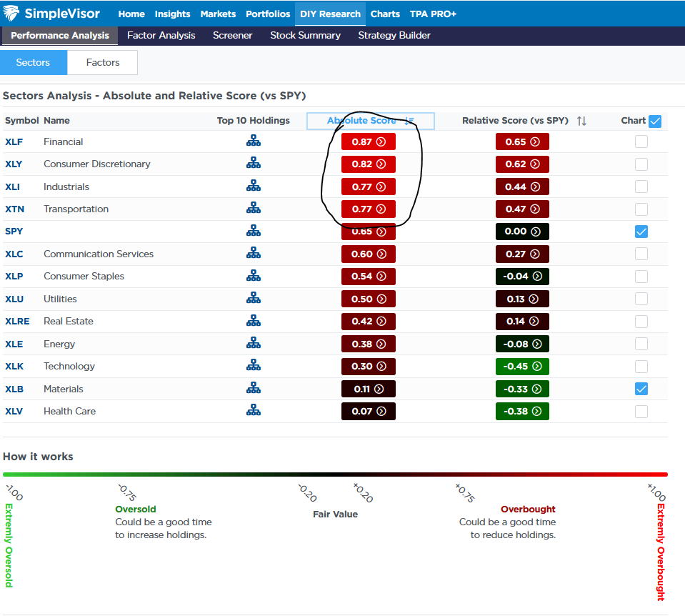Click arrow icon in SPY relative score 0.00
The height and width of the screenshot is (616, 685).
536,232
